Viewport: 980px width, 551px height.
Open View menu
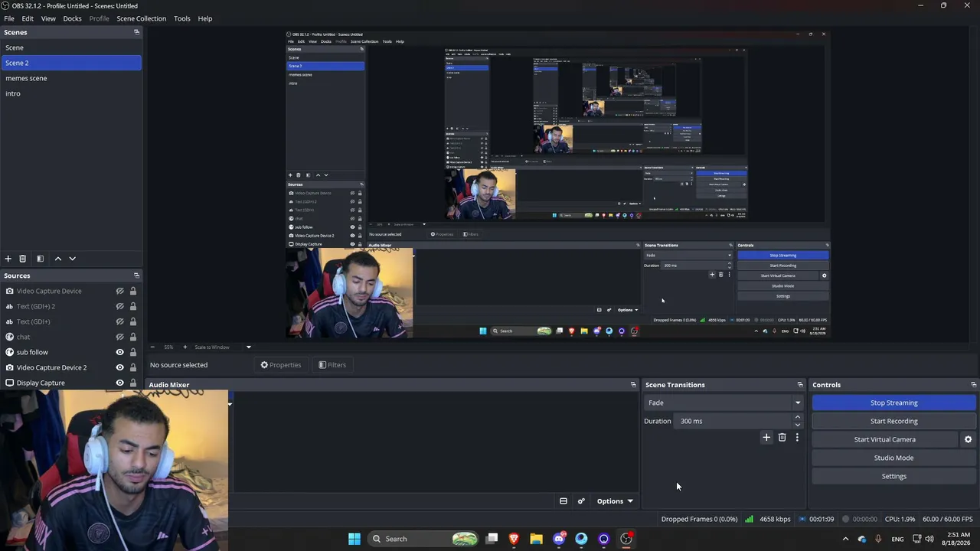(x=48, y=18)
